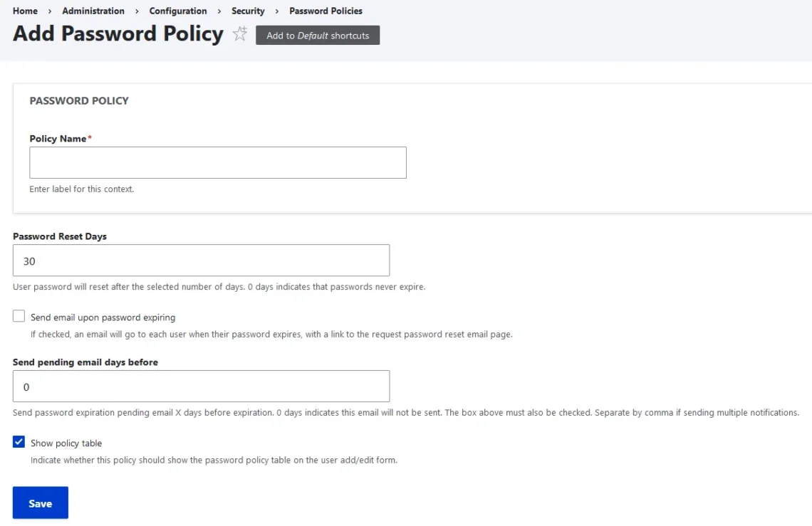
Task: Click the shortcut star icon
Action: point(239,33)
